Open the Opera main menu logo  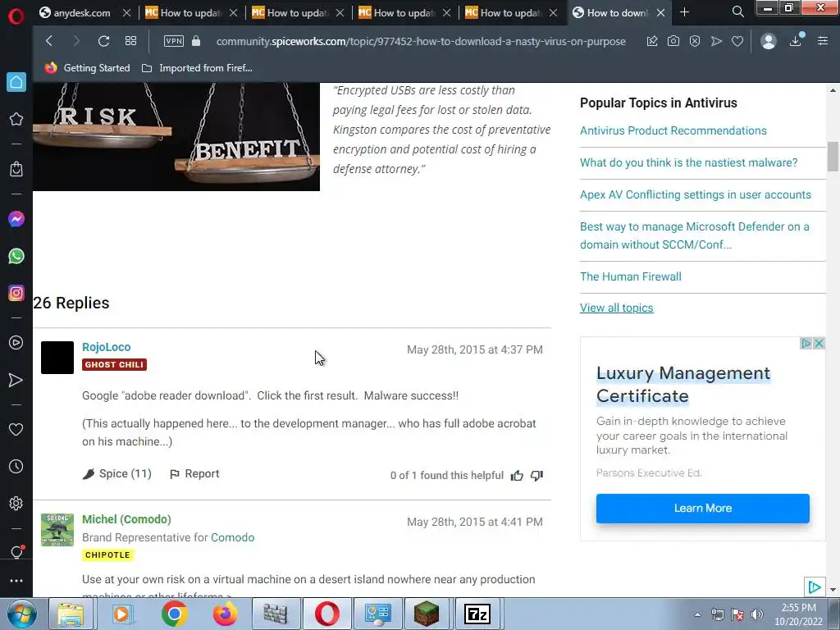tap(16, 16)
